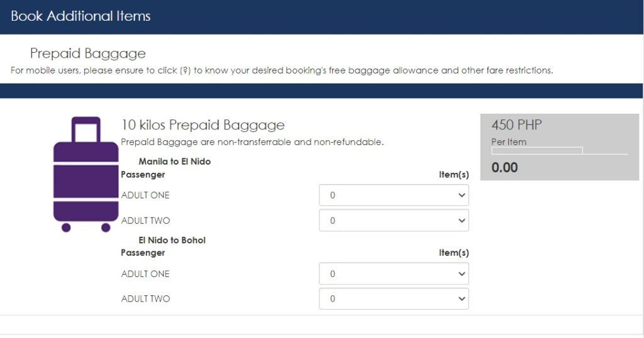This screenshot has width=644, height=338.
Task: Click ADULT ONE label under Manila to El Nido
Action: pos(145,195)
